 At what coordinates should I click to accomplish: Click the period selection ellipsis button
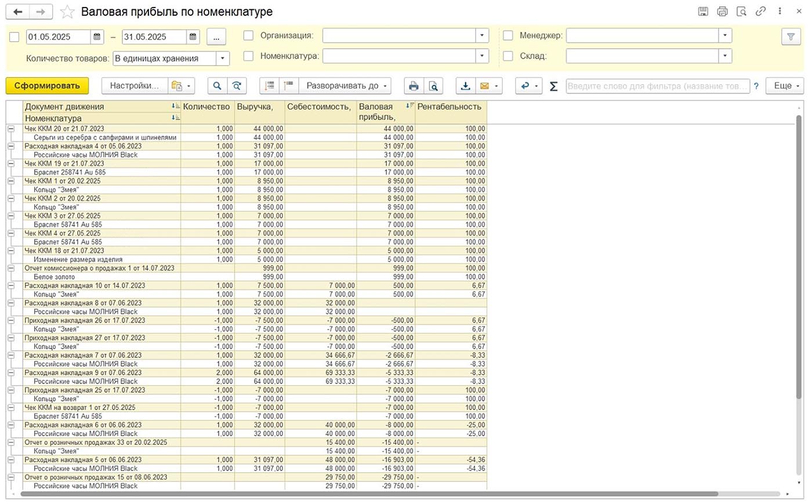tap(216, 37)
